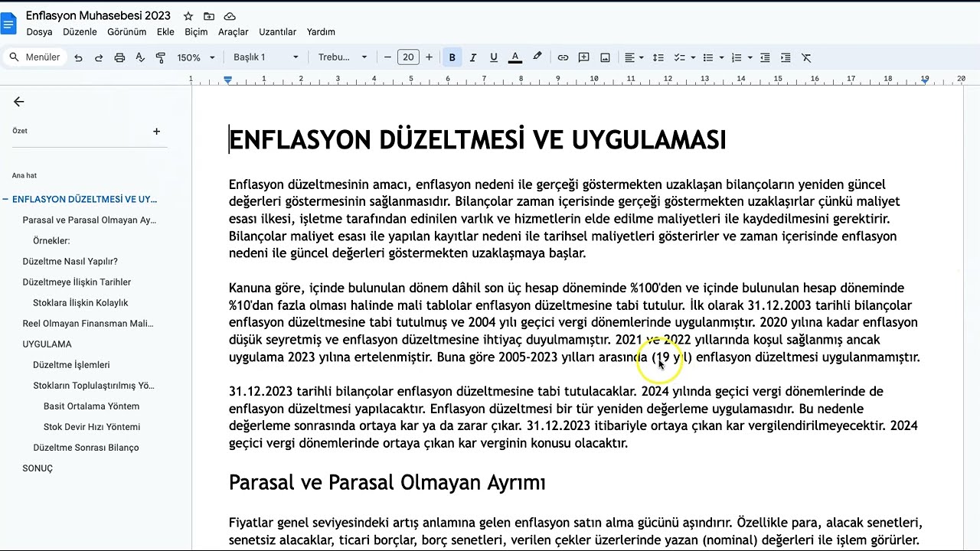Insert an image
Image resolution: width=980 pixels, height=551 pixels.
point(606,57)
